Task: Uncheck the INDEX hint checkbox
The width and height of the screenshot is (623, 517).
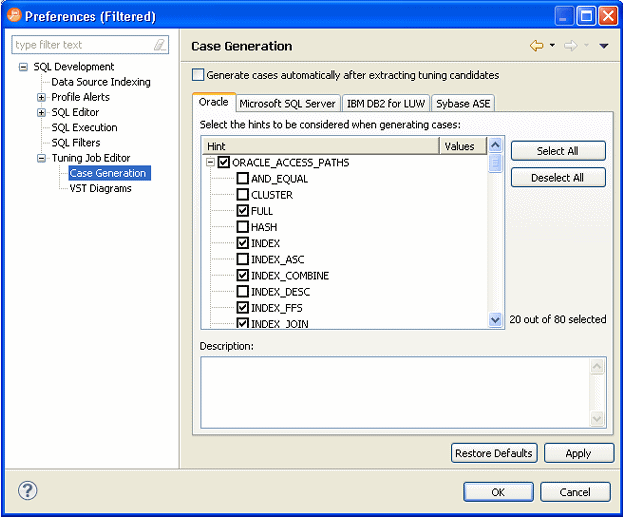Action: (243, 243)
